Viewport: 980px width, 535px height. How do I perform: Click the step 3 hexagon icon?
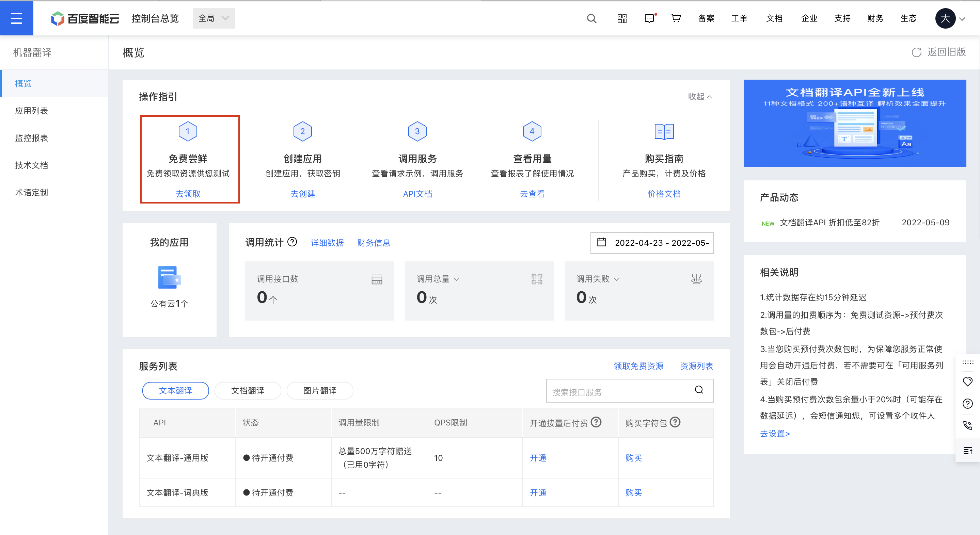(417, 131)
